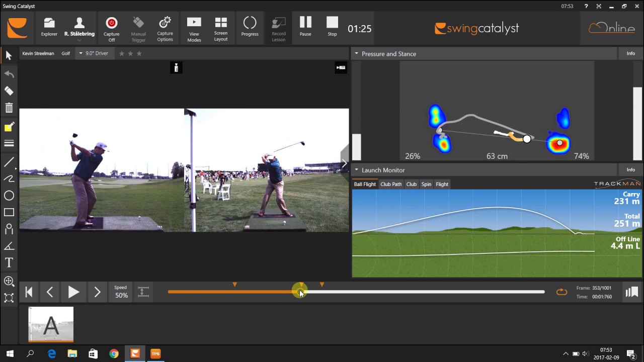Step back one frame
The width and height of the screenshot is (644, 362).
click(49, 292)
